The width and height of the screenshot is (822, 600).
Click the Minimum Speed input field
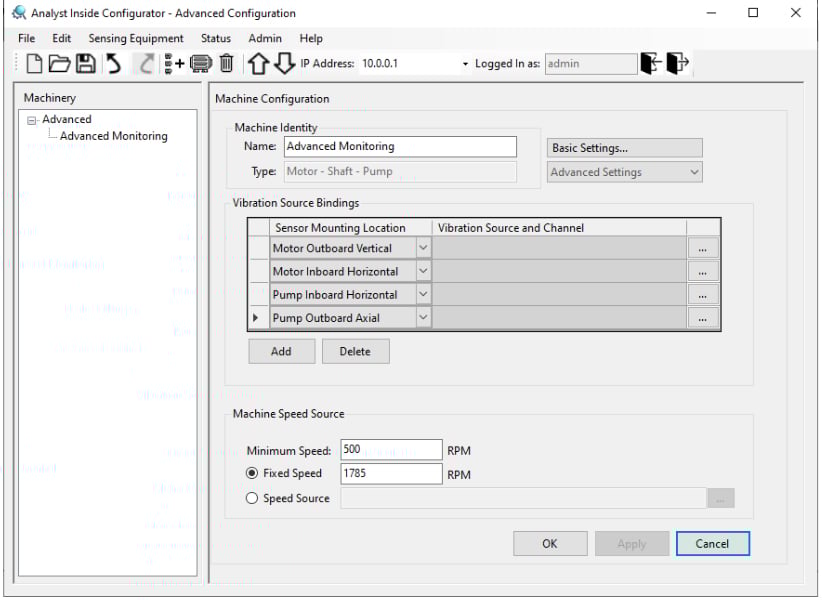pyautogui.click(x=391, y=450)
